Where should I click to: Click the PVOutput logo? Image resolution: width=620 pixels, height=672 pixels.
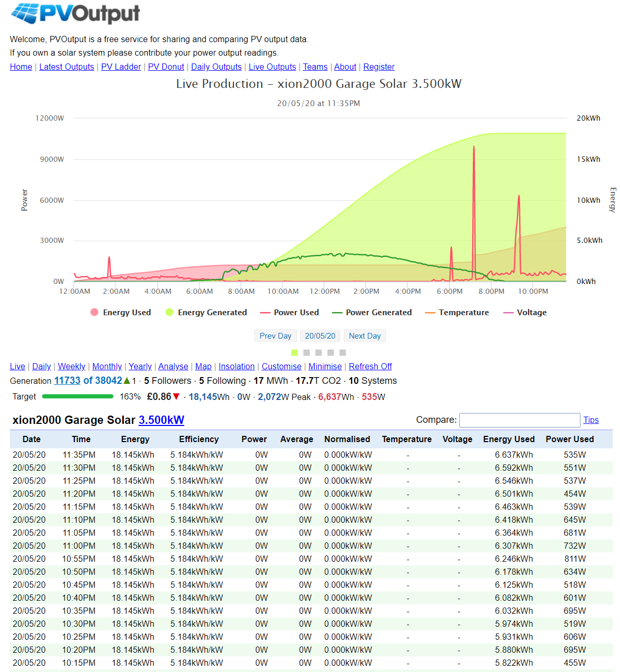click(x=75, y=14)
